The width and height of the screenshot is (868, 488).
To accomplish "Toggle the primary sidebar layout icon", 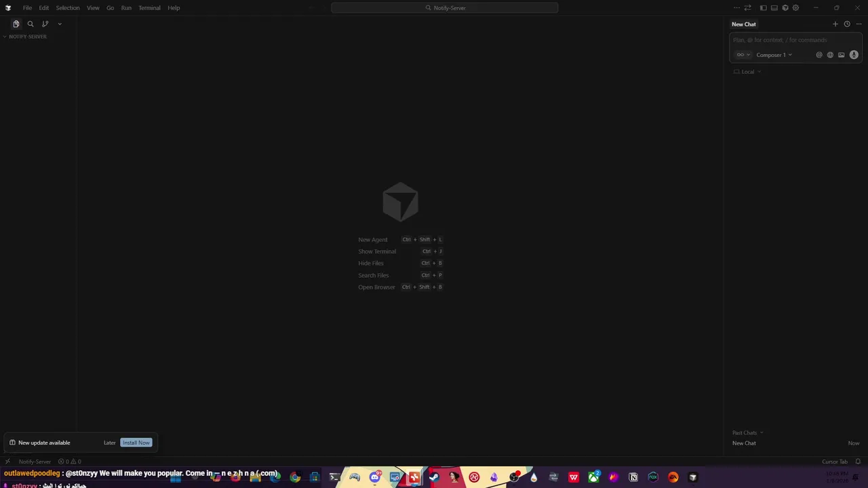I will click(x=763, y=7).
